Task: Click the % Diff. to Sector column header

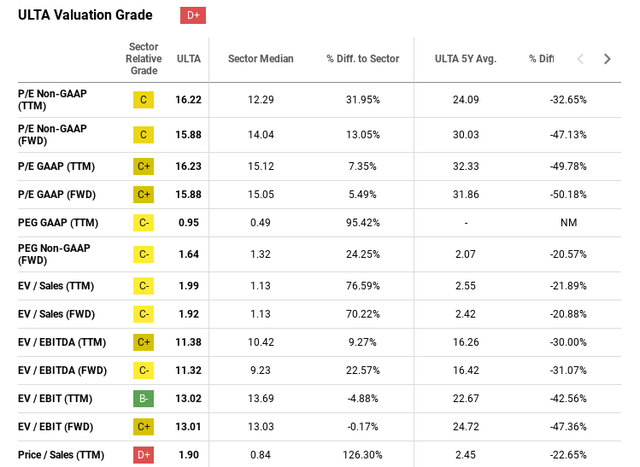Action: click(x=362, y=59)
